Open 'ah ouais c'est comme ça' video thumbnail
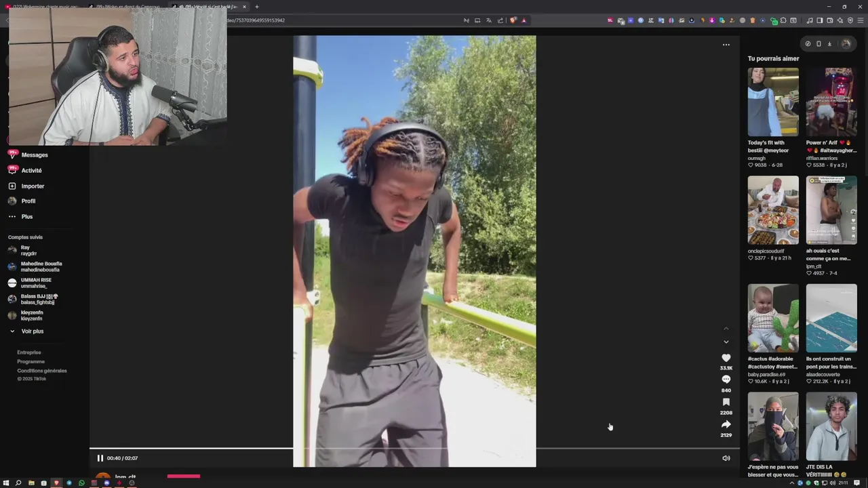The width and height of the screenshot is (868, 488). pos(831,210)
